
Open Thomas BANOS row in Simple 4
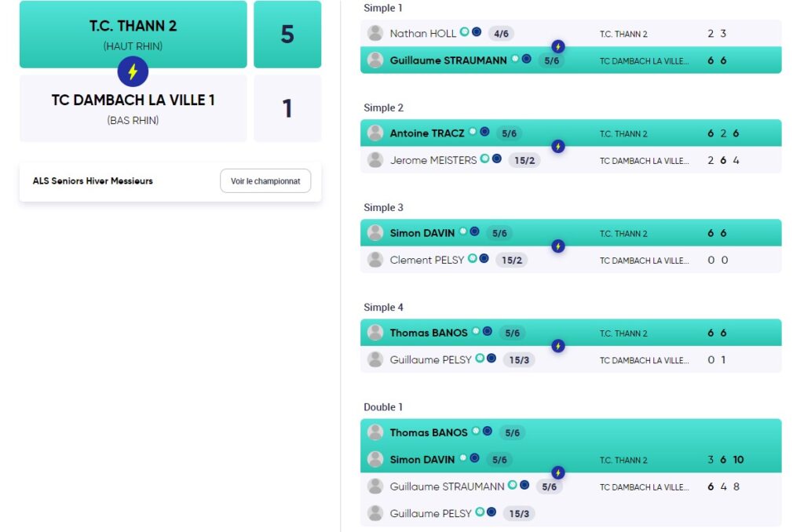[x=571, y=333]
